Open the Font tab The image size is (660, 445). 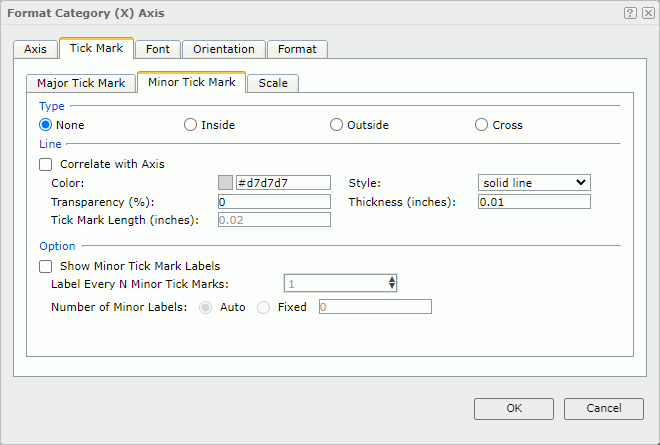coord(157,49)
